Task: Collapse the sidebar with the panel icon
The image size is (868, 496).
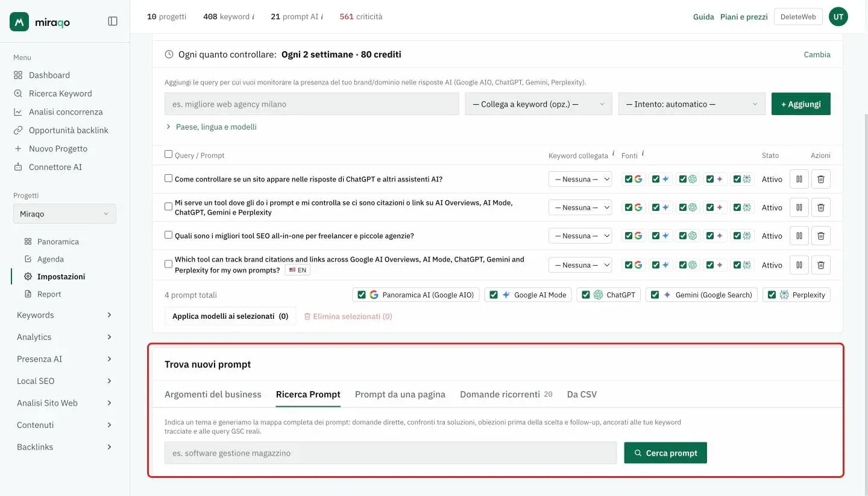Action: 113,21
